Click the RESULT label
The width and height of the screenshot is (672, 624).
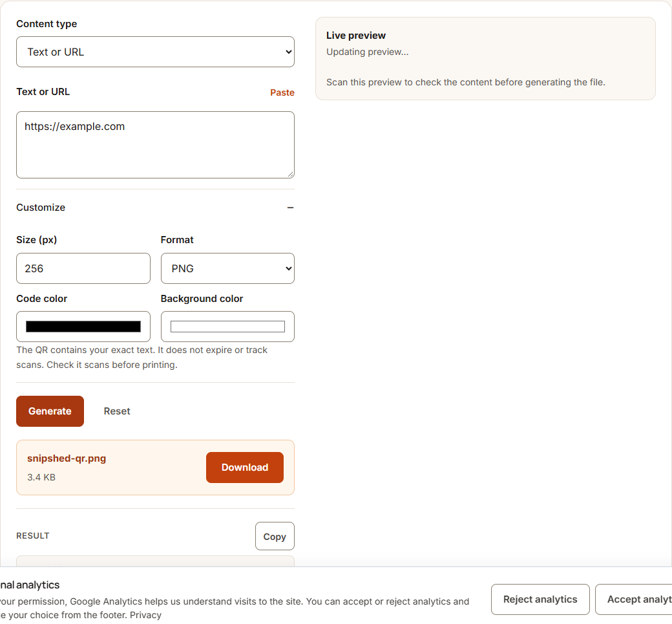click(x=32, y=536)
